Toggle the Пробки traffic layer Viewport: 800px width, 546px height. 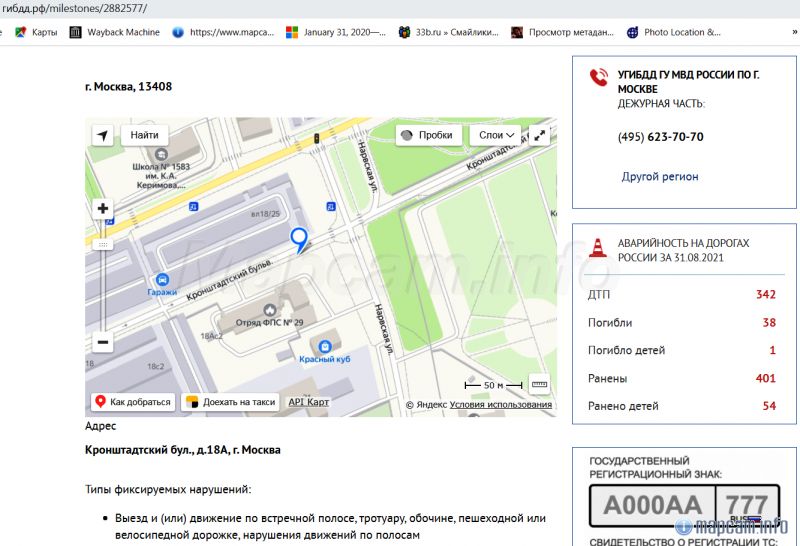pos(427,135)
